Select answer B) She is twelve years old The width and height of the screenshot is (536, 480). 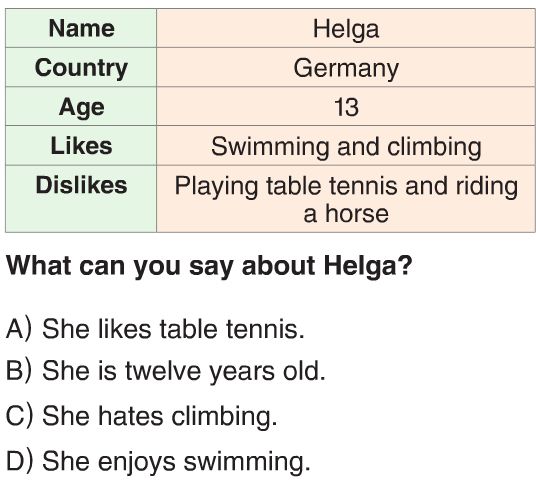click(x=166, y=371)
